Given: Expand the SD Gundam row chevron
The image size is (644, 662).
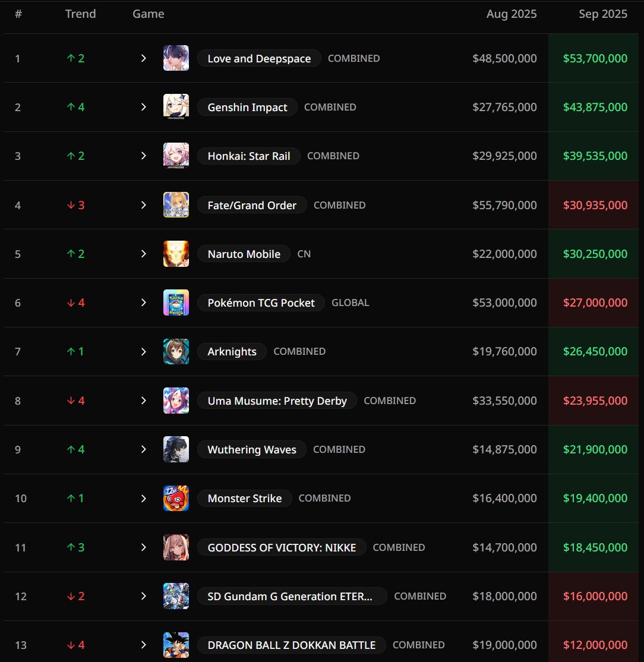Looking at the screenshot, I should pos(144,596).
